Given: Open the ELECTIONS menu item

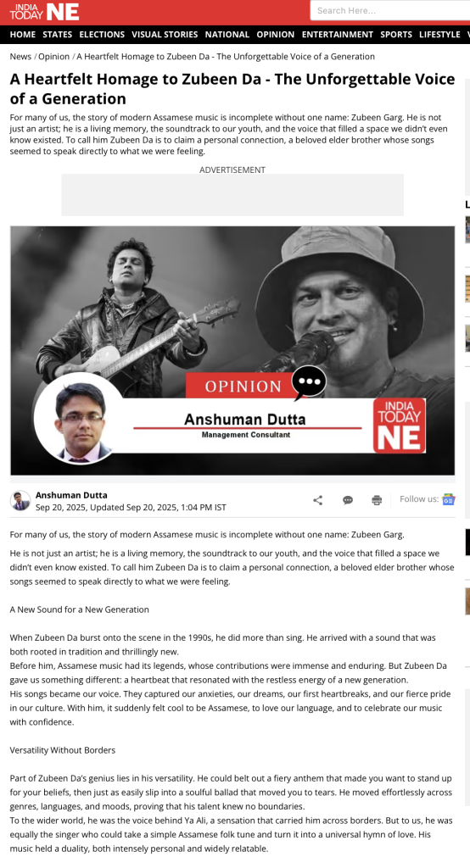Looking at the screenshot, I should (x=102, y=34).
